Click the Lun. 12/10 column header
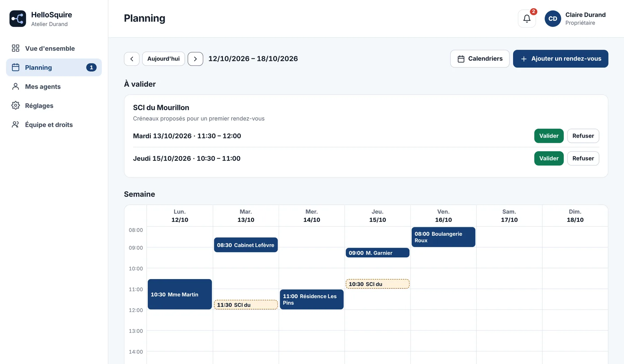 (180, 216)
